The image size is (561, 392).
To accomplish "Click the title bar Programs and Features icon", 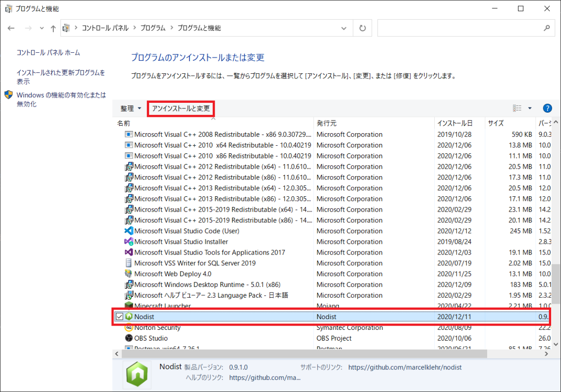I will [x=9, y=9].
